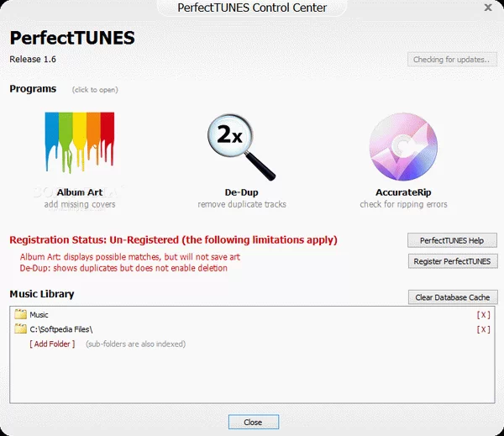Click the Album Art label
This screenshot has width=504, height=436.
click(x=80, y=192)
